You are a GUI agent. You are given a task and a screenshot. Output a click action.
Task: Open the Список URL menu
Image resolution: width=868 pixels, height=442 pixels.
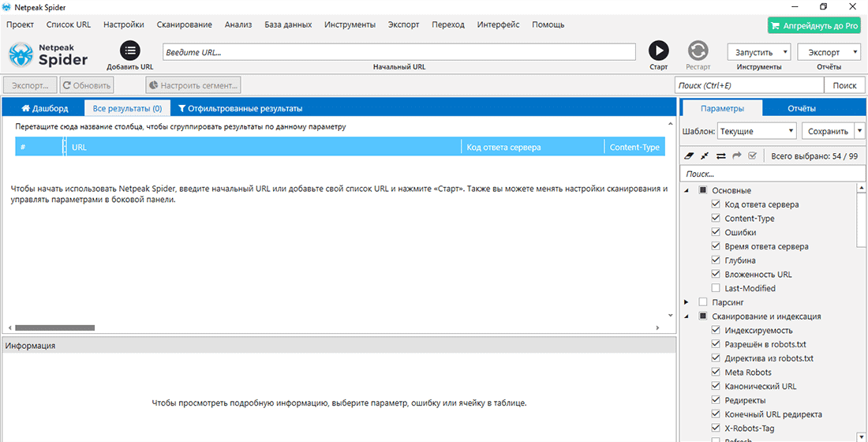point(69,24)
